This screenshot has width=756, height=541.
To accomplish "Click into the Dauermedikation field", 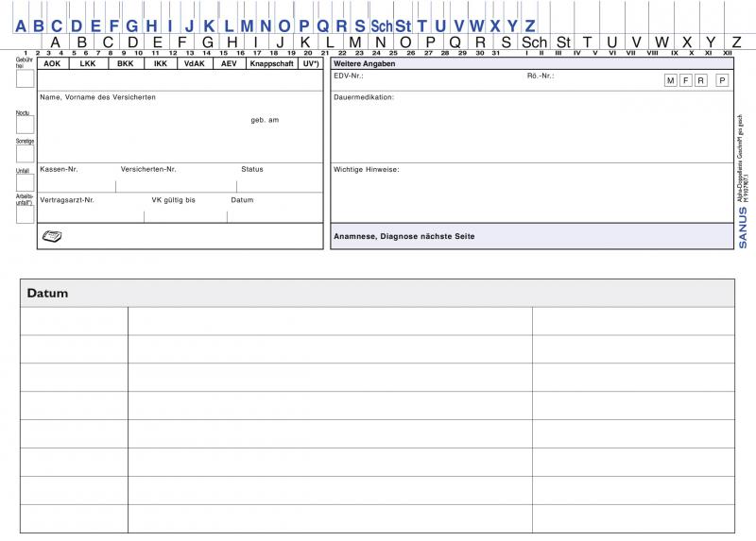I will coord(530,127).
